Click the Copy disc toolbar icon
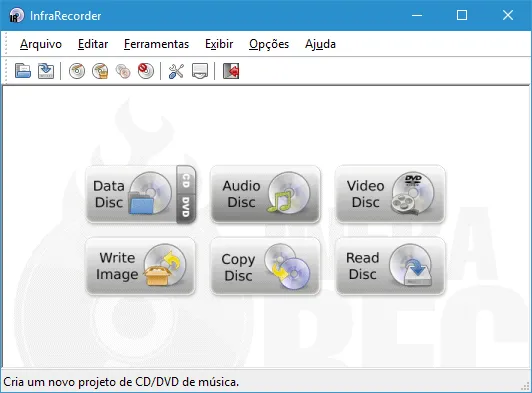 (x=123, y=71)
